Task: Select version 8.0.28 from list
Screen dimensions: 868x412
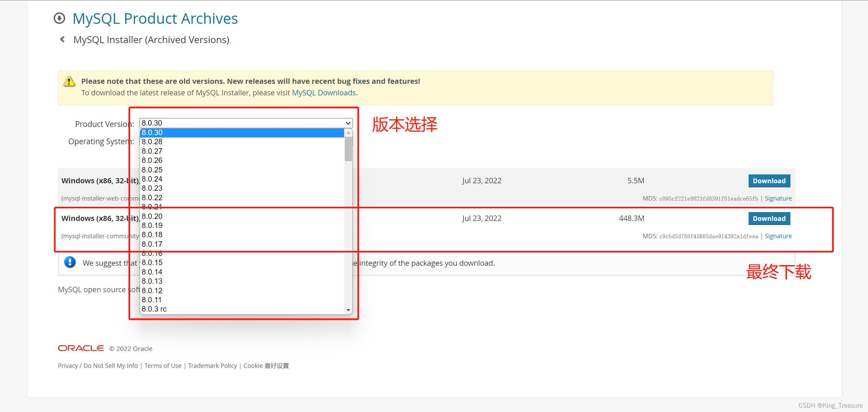Action: coord(152,142)
